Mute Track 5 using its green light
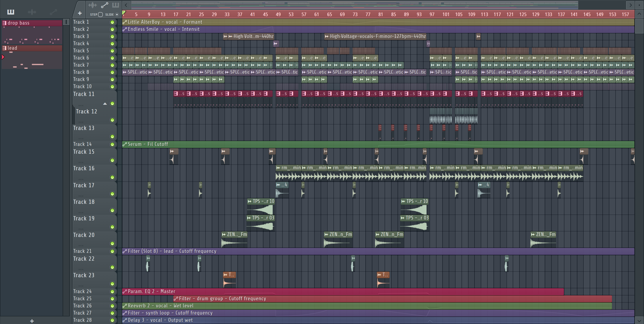Image resolution: width=644 pixels, height=324 pixels. tap(112, 51)
